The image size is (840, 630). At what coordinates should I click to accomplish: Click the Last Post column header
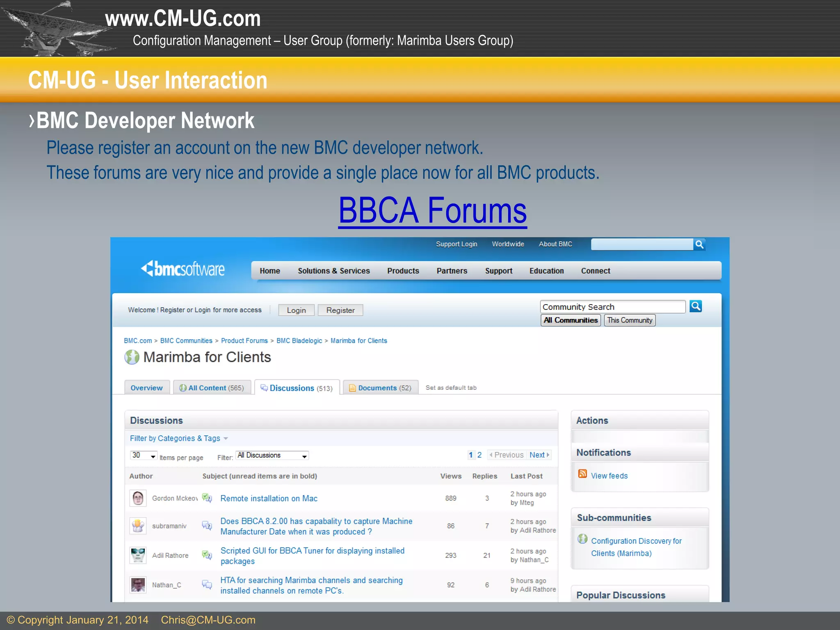(527, 476)
